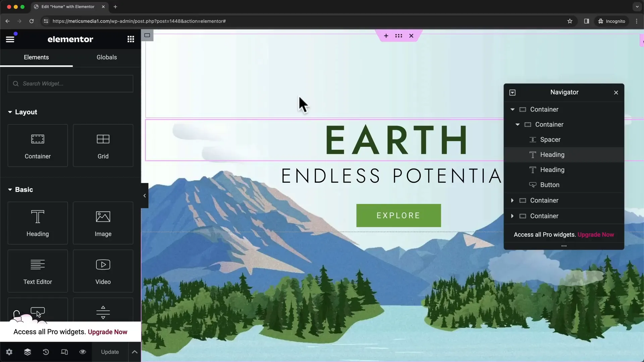Image resolution: width=644 pixels, height=362 pixels.
Task: Switch to the Globals tab
Action: [x=107, y=57]
